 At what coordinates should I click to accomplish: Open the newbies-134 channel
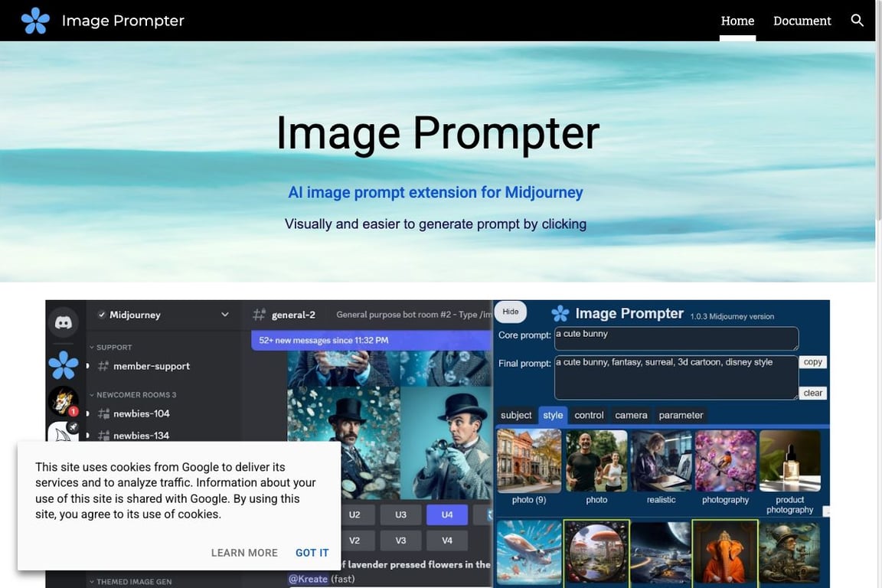pos(134,435)
